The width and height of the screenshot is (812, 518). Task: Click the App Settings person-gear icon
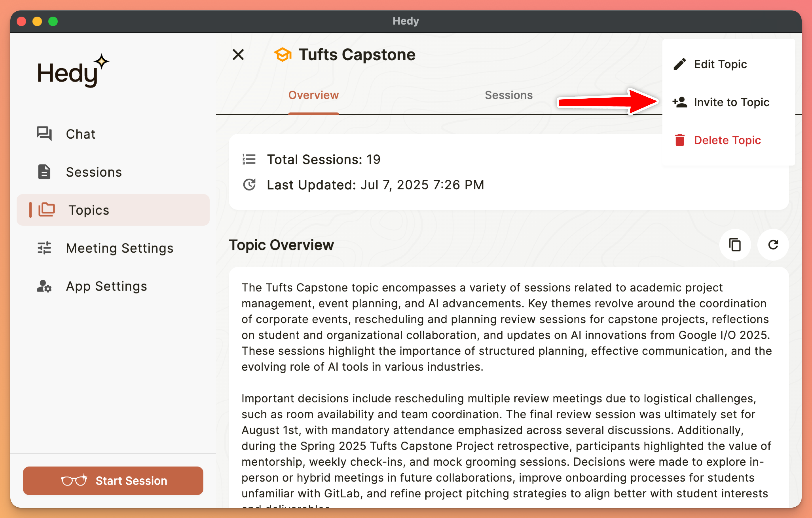44,286
